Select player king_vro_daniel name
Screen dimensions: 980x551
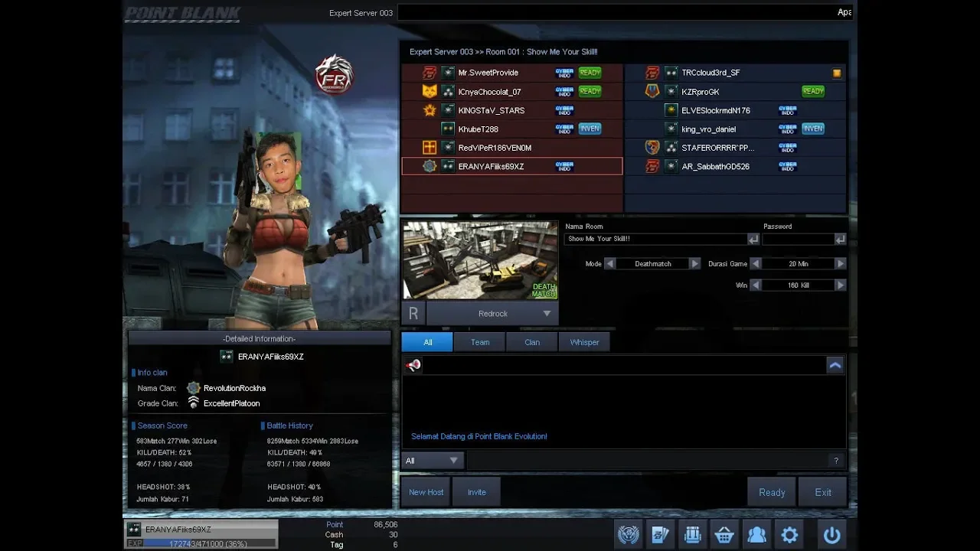(708, 129)
